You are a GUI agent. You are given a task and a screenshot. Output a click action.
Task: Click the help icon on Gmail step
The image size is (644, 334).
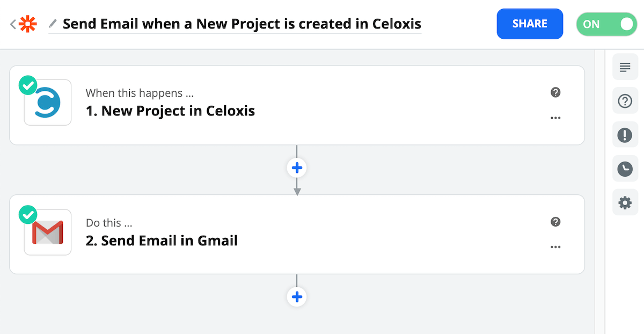(555, 221)
